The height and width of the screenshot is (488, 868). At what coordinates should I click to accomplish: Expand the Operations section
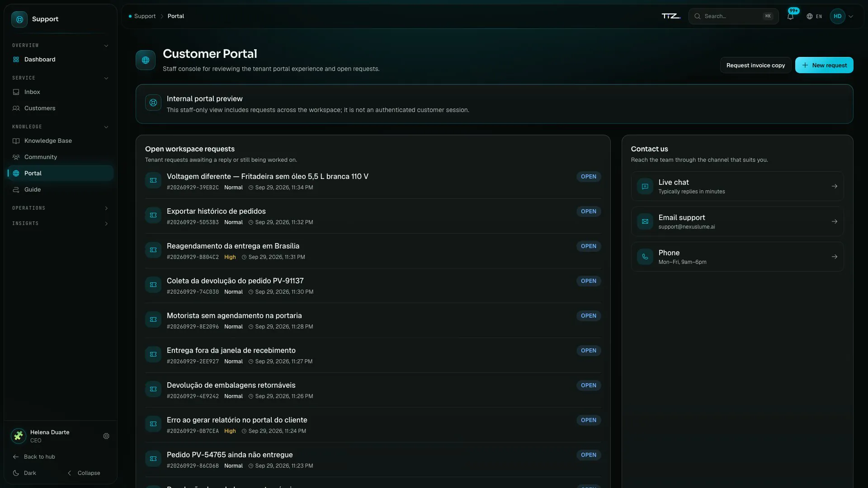60,208
